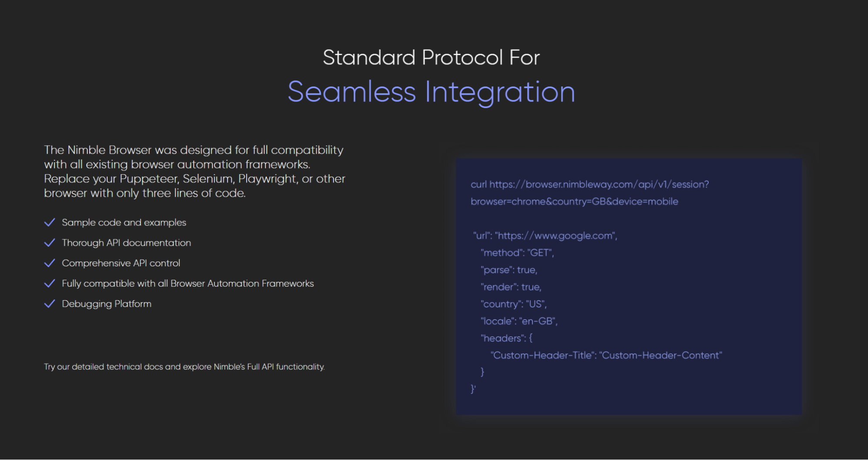Image resolution: width=868 pixels, height=460 pixels.
Task: Select the Thorough API documentation text
Action: coord(126,243)
